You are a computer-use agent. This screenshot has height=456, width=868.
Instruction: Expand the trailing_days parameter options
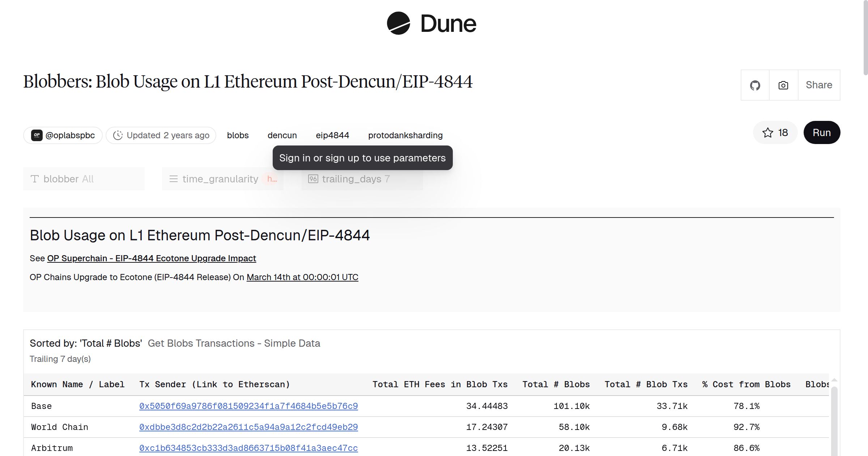(x=362, y=178)
